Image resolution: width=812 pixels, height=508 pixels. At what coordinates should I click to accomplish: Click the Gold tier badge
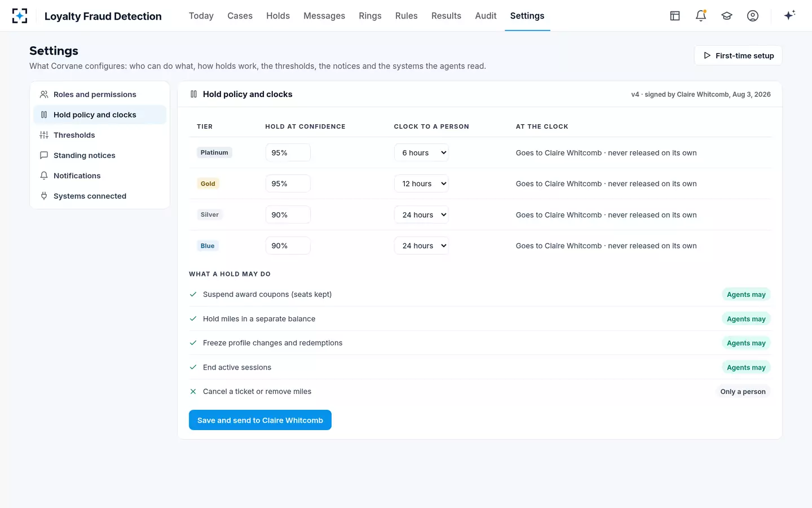pos(208,183)
